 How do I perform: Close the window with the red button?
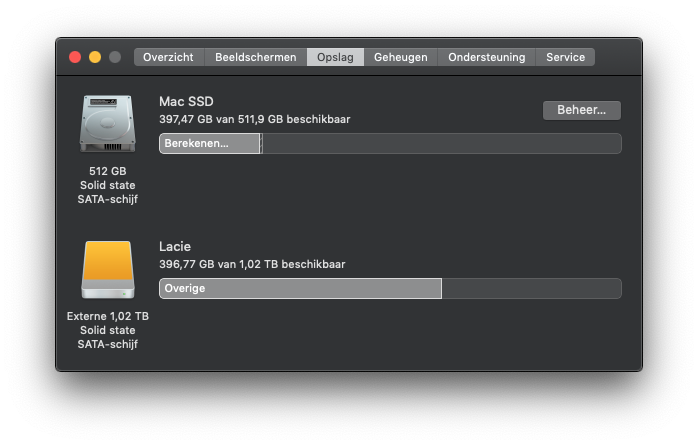tap(75, 57)
